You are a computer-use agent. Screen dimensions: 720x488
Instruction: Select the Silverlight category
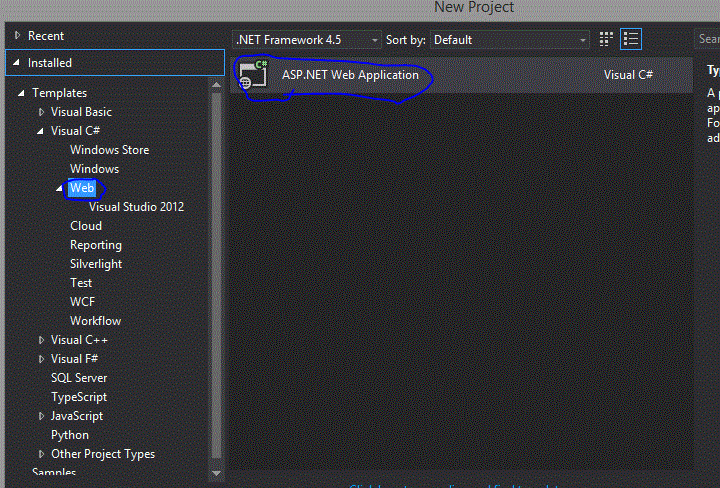(96, 264)
